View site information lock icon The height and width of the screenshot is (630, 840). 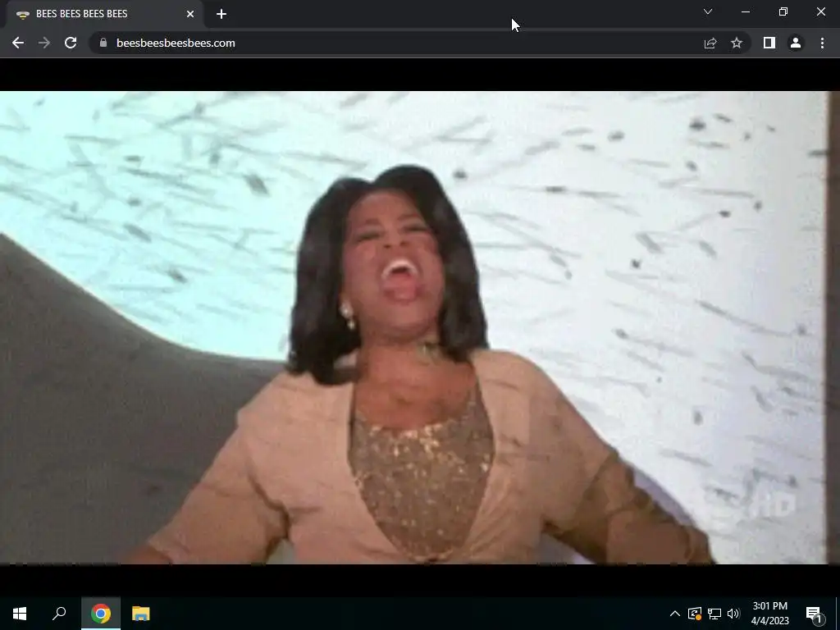coord(103,43)
